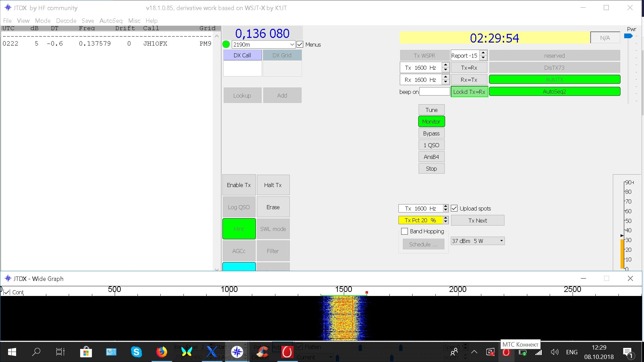The image size is (644, 362).
Task: Toggle the AutoSeq2 button
Action: [554, 92]
